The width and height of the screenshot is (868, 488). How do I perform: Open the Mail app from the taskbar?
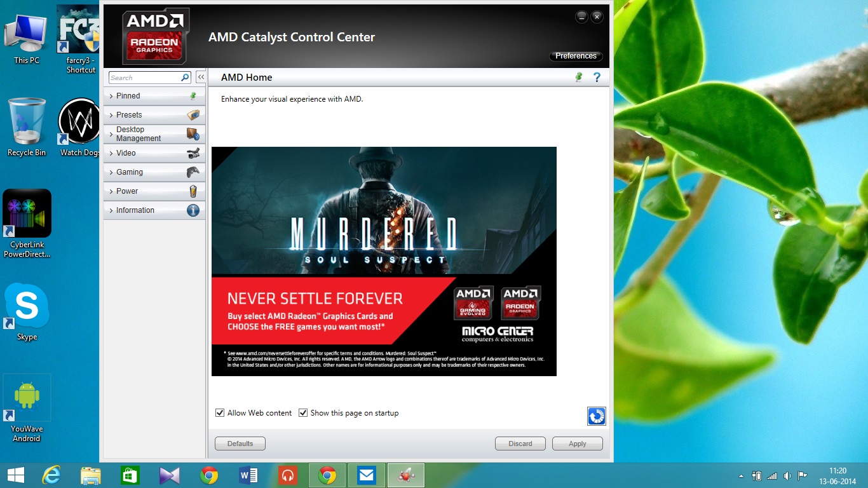pyautogui.click(x=367, y=475)
